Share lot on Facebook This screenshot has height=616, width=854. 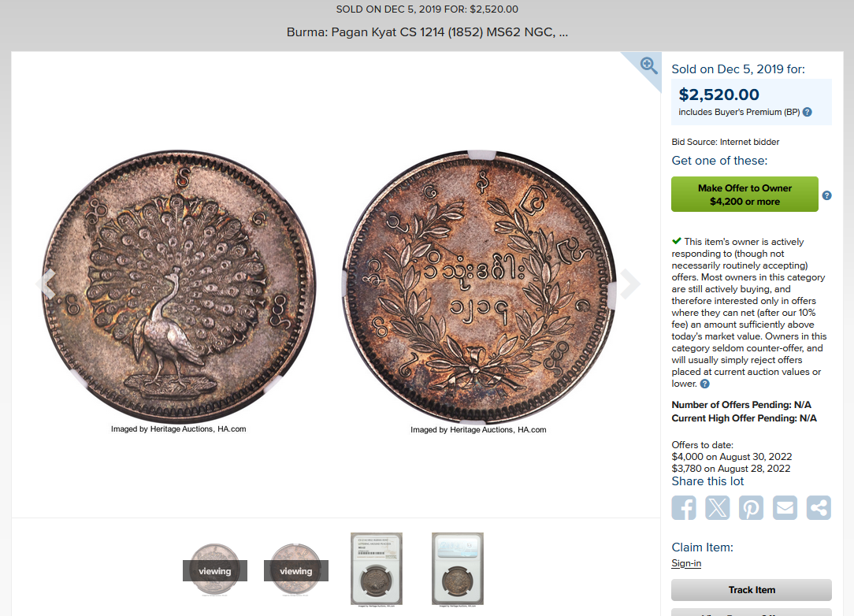pyautogui.click(x=684, y=507)
